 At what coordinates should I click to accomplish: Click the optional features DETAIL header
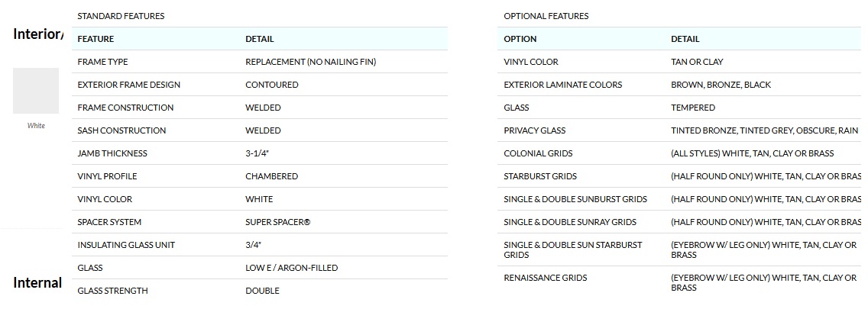[x=685, y=39]
